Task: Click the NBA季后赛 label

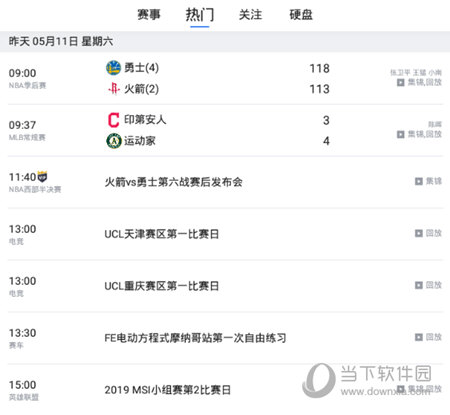Action: point(27,86)
